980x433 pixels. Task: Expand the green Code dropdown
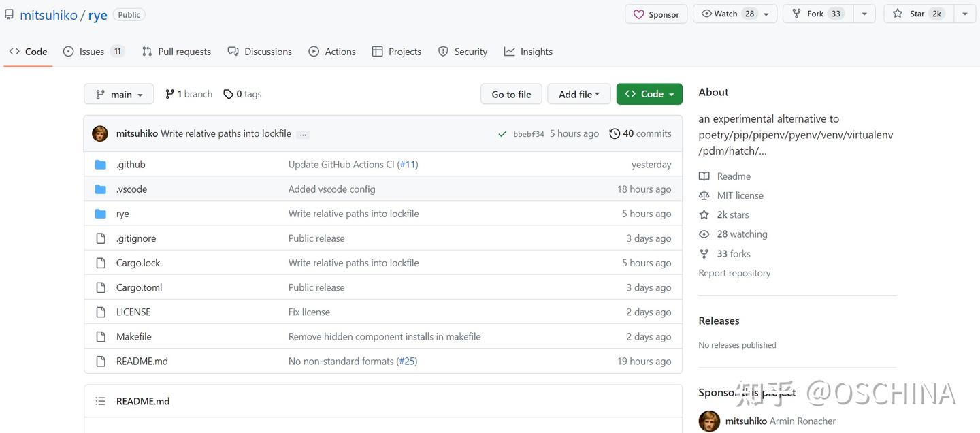click(649, 95)
